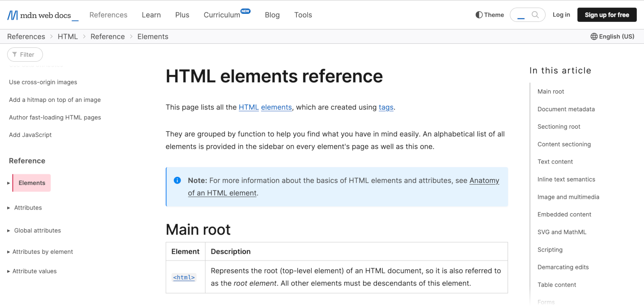Jump to Scripting section
Screen dimensions: 644x307
550,250
